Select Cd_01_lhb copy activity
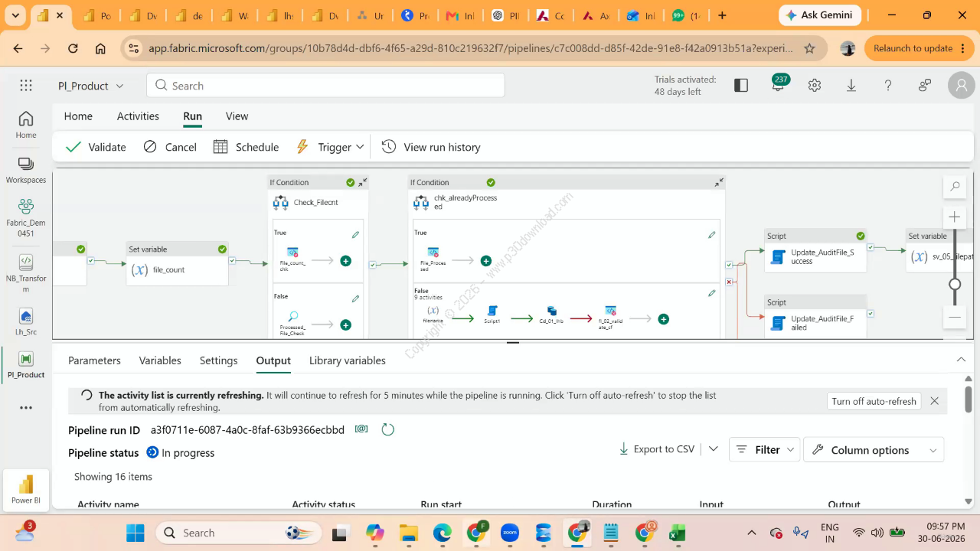The image size is (980, 551). click(x=551, y=315)
